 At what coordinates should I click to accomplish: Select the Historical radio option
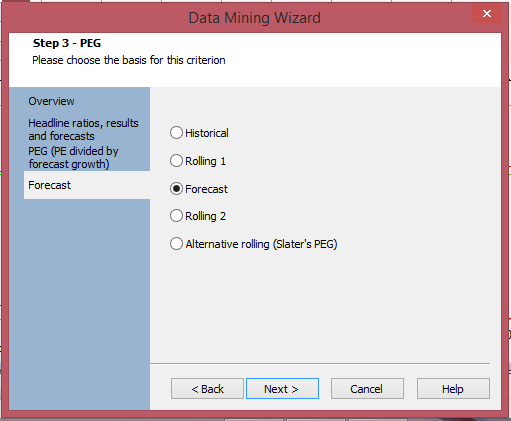176,133
